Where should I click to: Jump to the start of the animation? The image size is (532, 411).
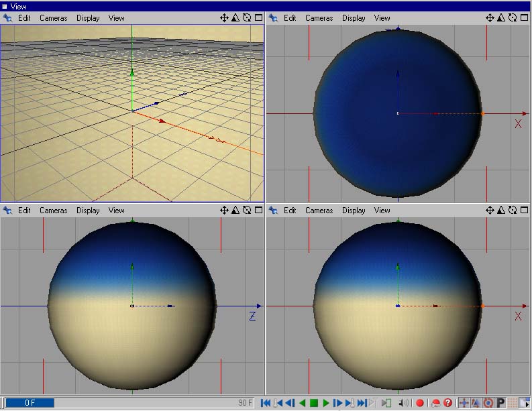click(266, 403)
